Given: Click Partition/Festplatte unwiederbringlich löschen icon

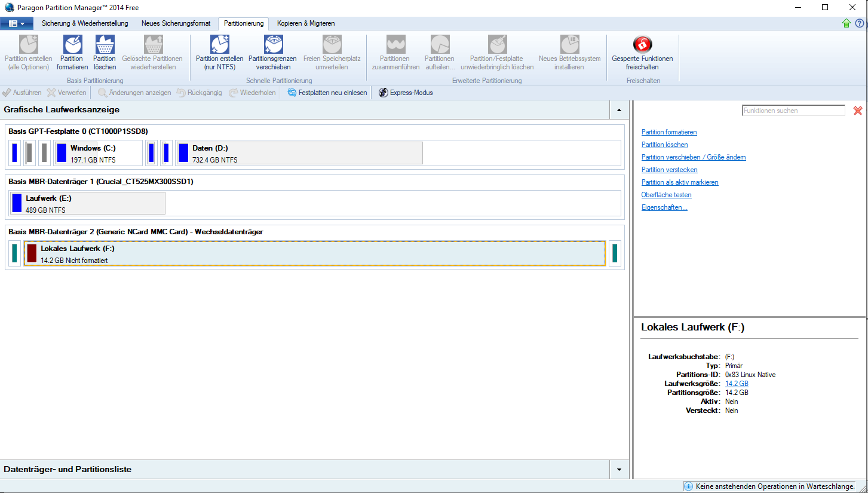Looking at the screenshot, I should click(x=497, y=44).
